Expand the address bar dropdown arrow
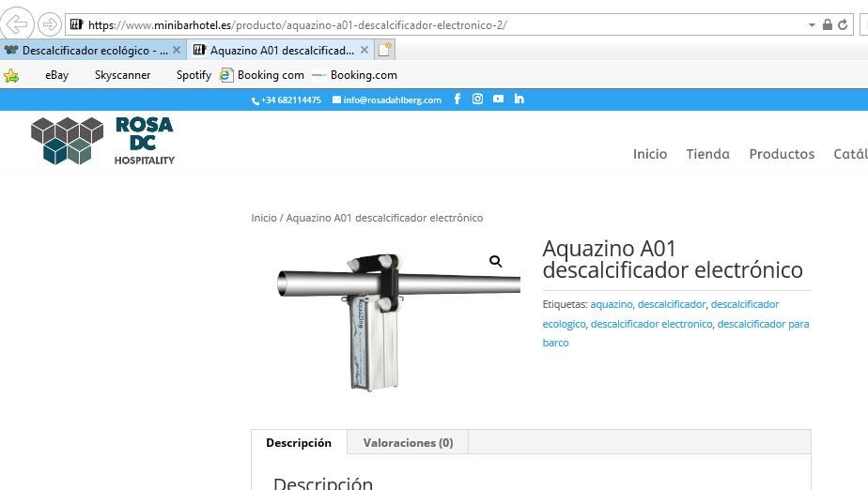868x490 pixels. (812, 25)
